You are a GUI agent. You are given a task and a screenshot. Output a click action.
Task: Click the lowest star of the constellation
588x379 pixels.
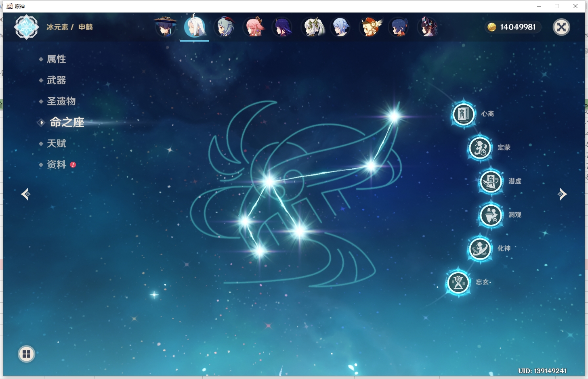point(260,251)
